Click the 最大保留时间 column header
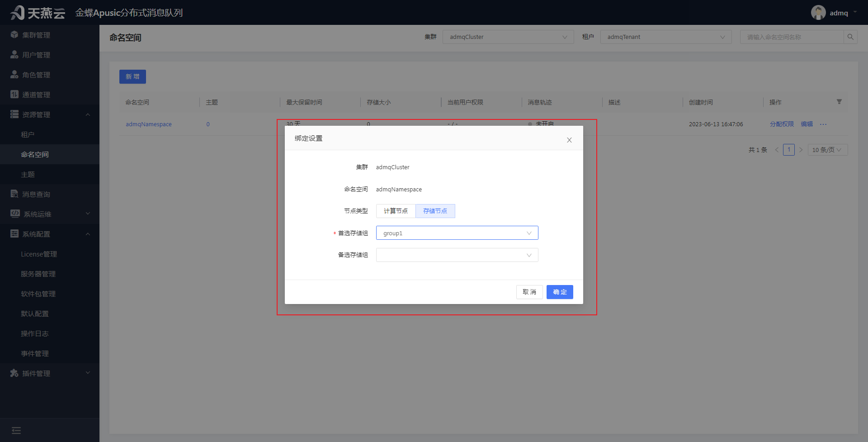868x442 pixels. tap(304, 102)
